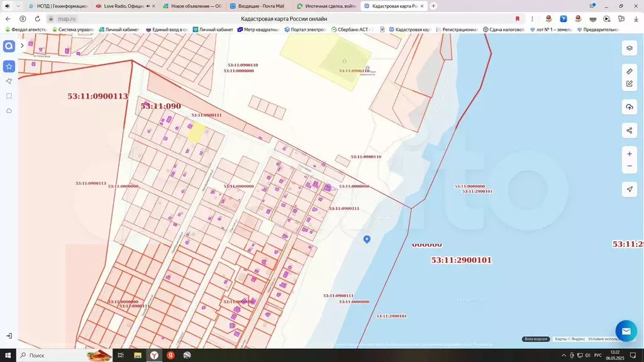Viewport: 644px width, 362px height.
Task: Go back to the previous page
Action: point(8,19)
